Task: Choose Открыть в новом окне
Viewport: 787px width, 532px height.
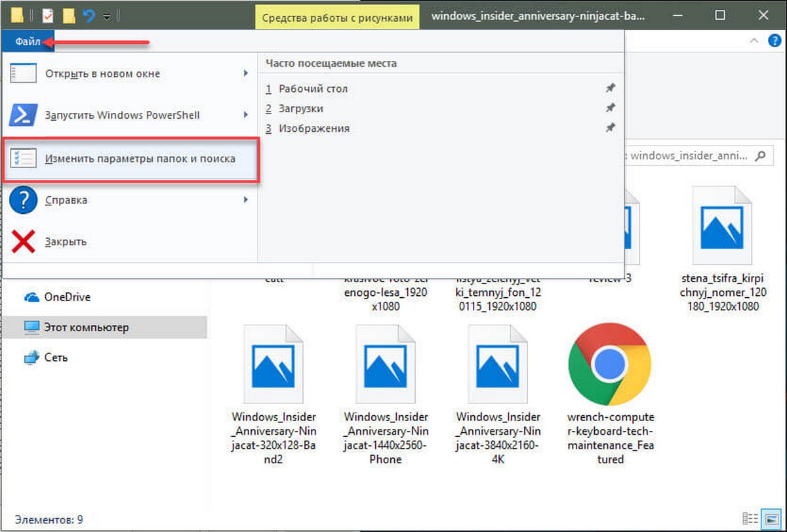Action: pyautogui.click(x=129, y=73)
